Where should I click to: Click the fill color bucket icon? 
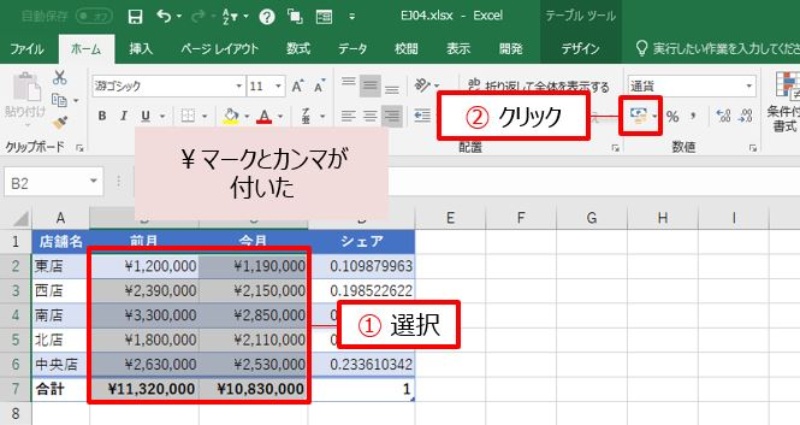tap(231, 116)
